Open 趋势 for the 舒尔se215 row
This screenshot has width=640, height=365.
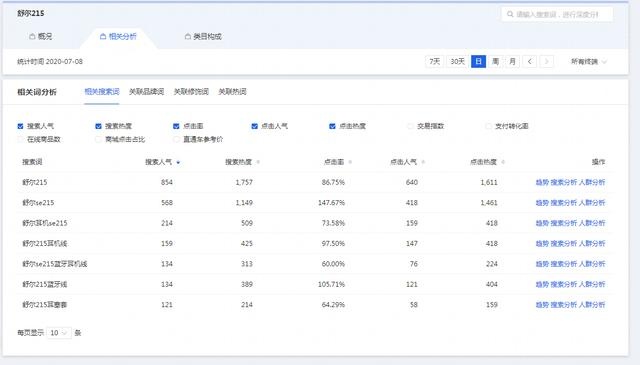click(542, 203)
